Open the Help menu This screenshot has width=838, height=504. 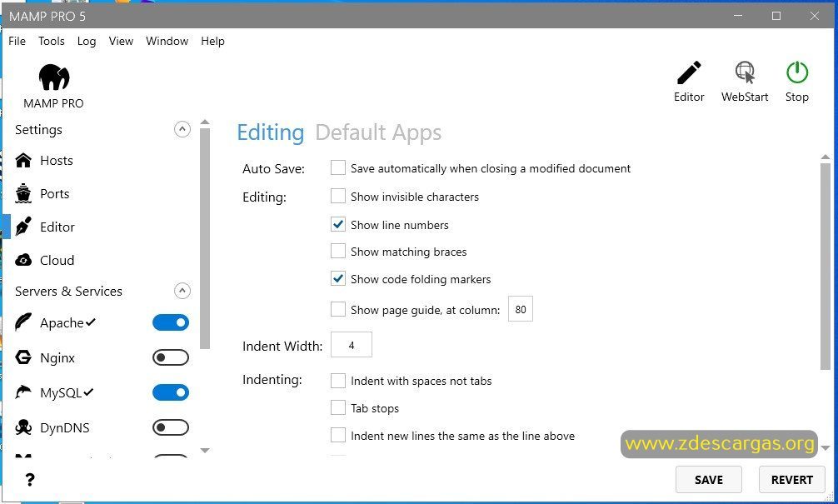click(x=212, y=41)
